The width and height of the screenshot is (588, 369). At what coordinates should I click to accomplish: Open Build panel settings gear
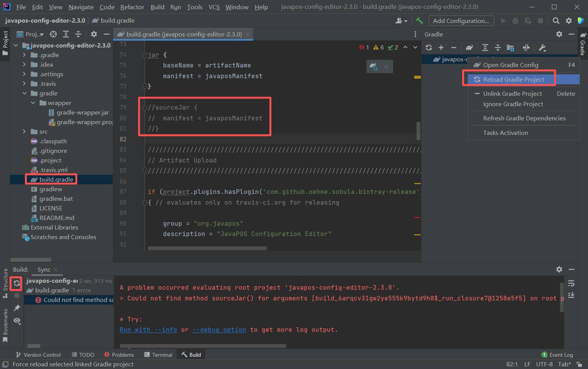(x=559, y=269)
